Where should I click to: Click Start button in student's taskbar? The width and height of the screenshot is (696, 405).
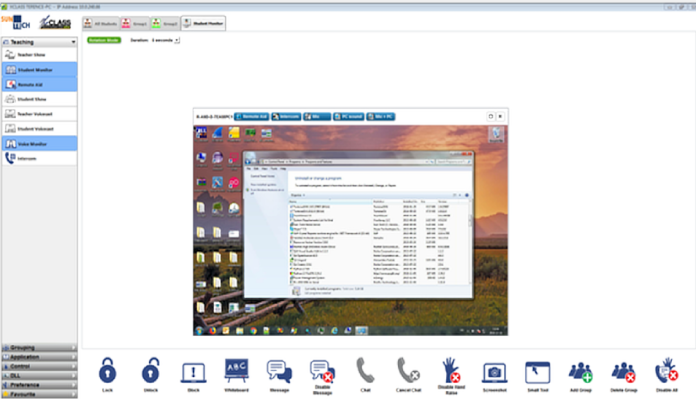point(199,330)
